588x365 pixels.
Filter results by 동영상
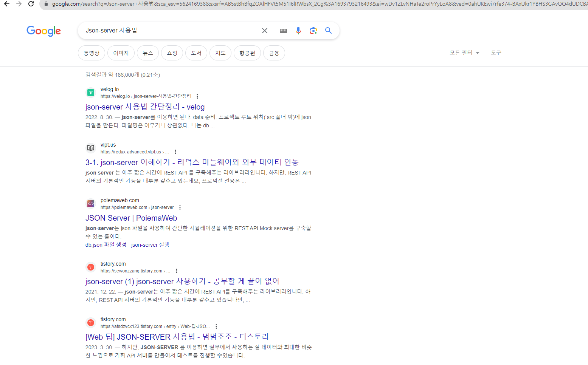pyautogui.click(x=92, y=53)
